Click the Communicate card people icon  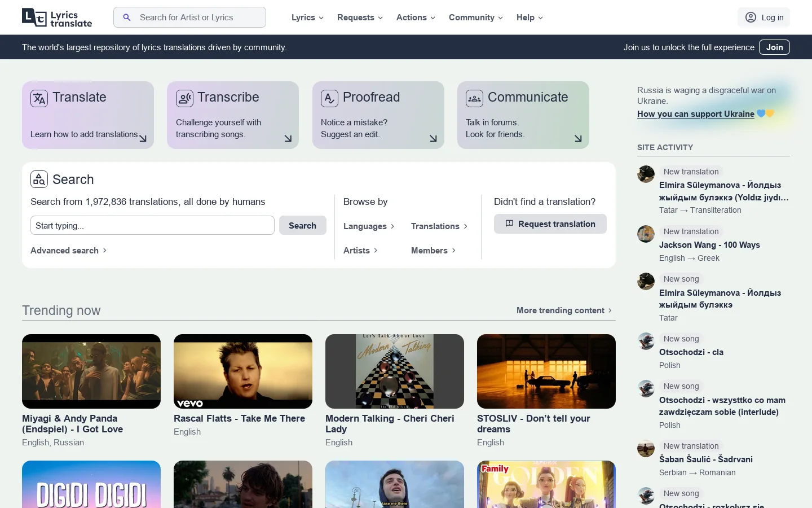pos(474,98)
